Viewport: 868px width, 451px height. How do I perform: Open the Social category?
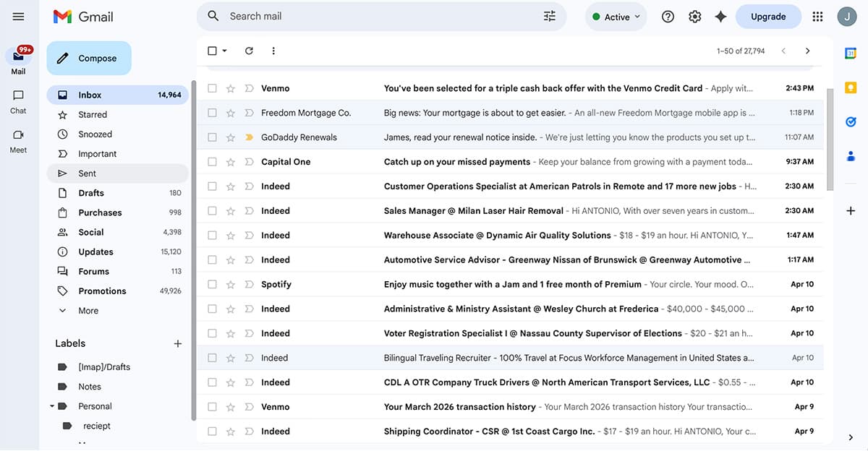click(117, 232)
